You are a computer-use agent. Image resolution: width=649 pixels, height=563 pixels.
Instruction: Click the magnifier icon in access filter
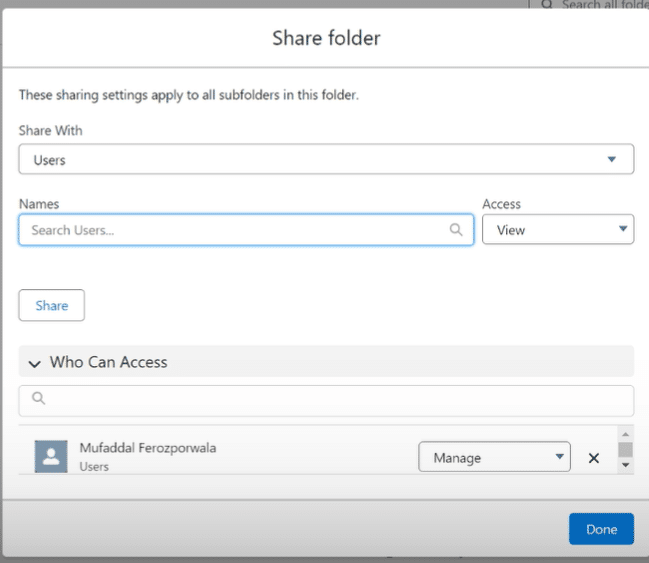click(x=39, y=398)
